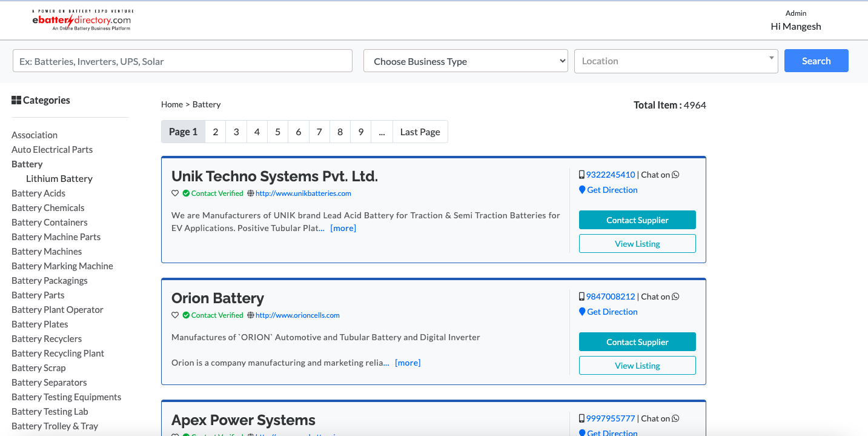The height and width of the screenshot is (436, 868).
Task: Click map pin icon in Orion Battery card
Action: tap(582, 312)
